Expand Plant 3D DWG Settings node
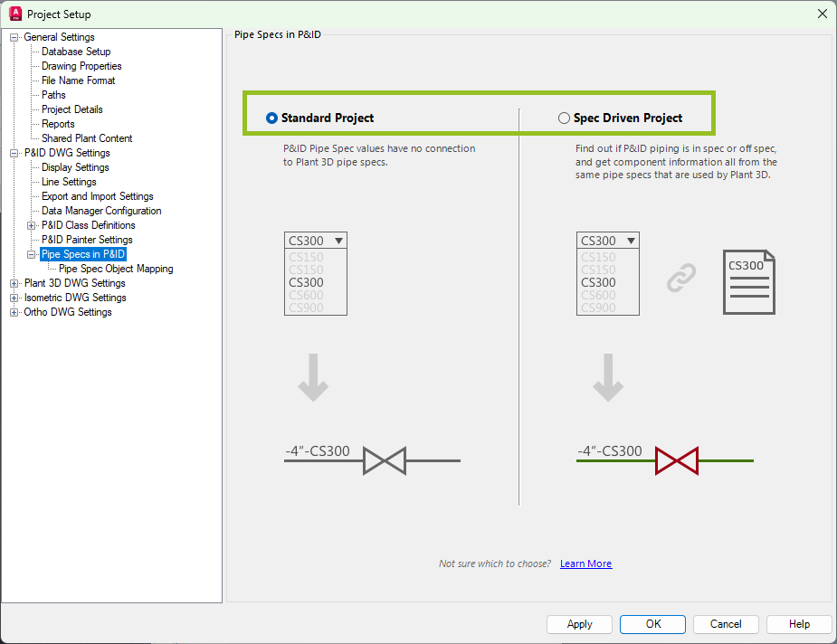The image size is (837, 644). [14, 283]
